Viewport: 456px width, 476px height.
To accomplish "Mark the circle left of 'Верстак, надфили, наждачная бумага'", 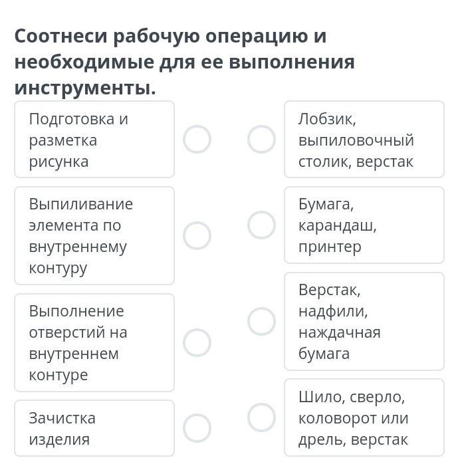I will click(261, 321).
